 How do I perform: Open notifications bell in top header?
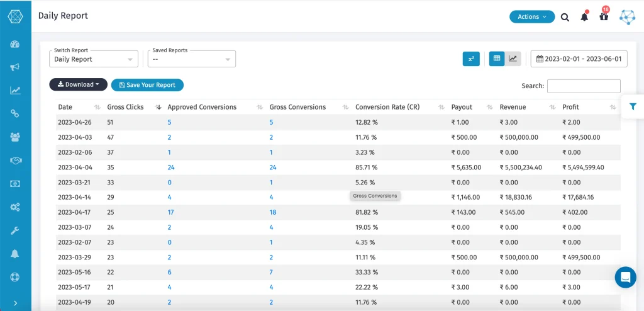click(x=584, y=17)
